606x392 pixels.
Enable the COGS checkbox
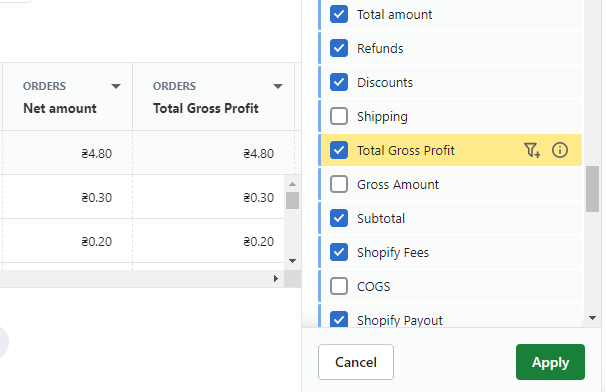(x=339, y=286)
